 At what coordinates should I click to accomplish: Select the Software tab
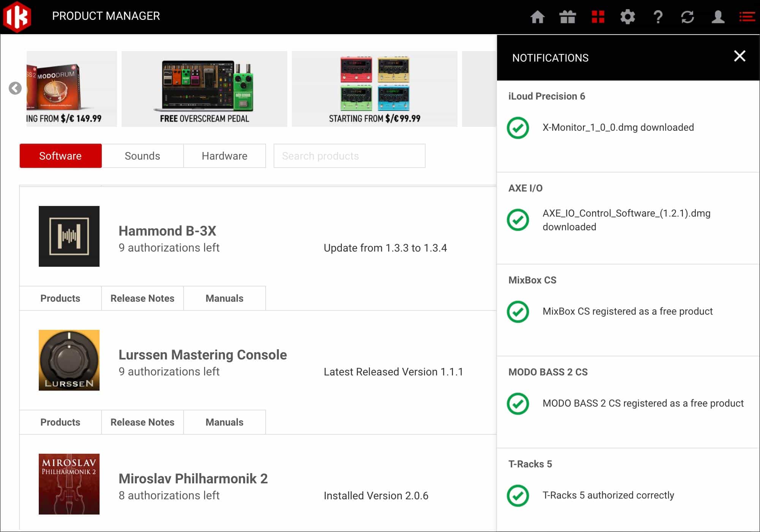click(x=60, y=155)
